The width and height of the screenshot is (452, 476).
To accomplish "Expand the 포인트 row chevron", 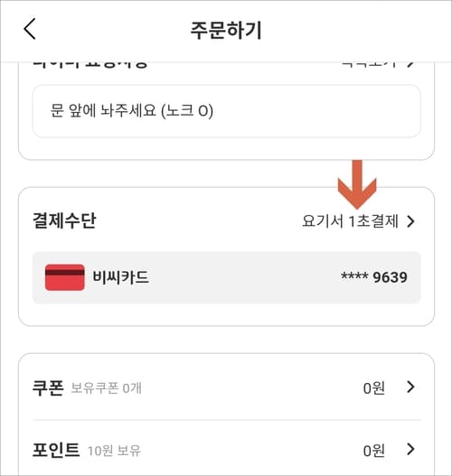I will [410, 449].
